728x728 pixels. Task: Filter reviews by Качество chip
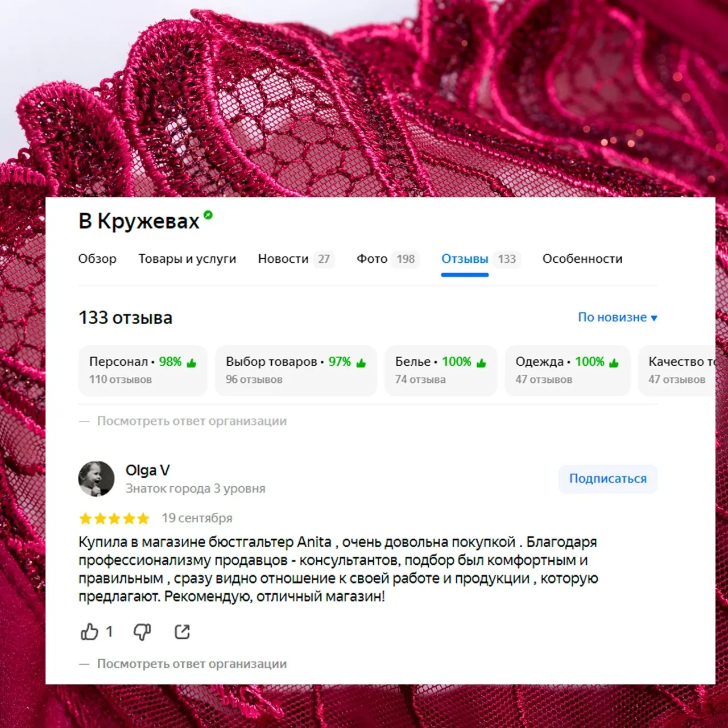tap(677, 370)
